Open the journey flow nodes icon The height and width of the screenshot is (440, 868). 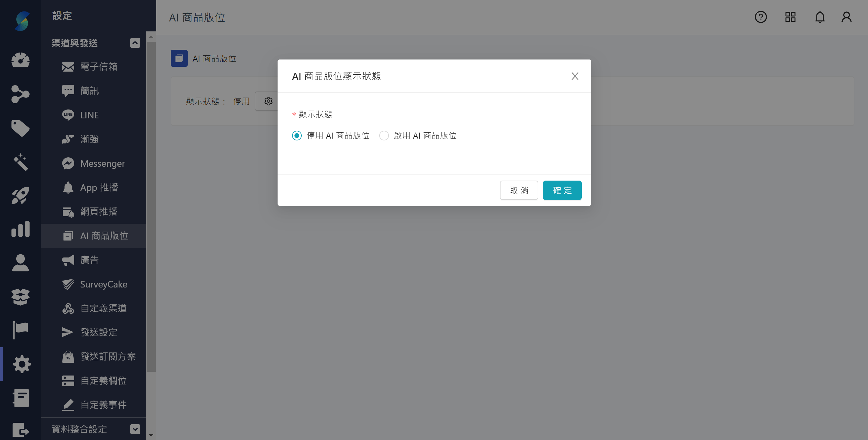21,94
